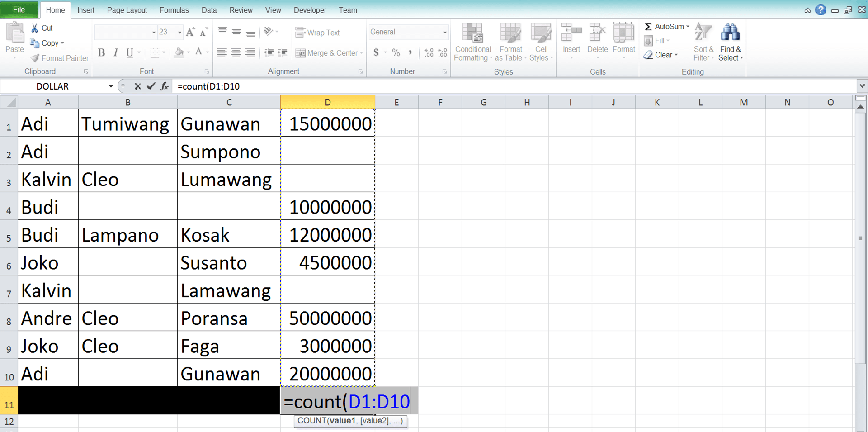Screen dimensions: 868x432
Task: Select row 7 header
Action: pyautogui.click(x=9, y=290)
